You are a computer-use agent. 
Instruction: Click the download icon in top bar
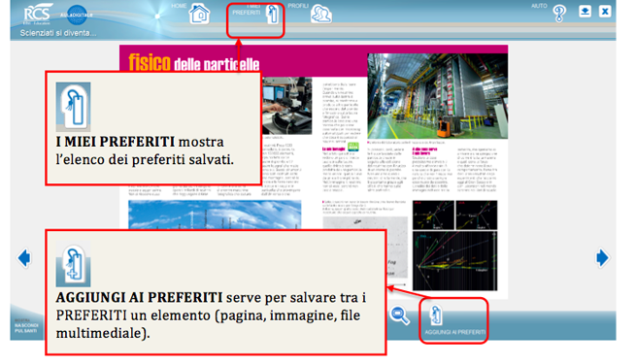tap(585, 11)
